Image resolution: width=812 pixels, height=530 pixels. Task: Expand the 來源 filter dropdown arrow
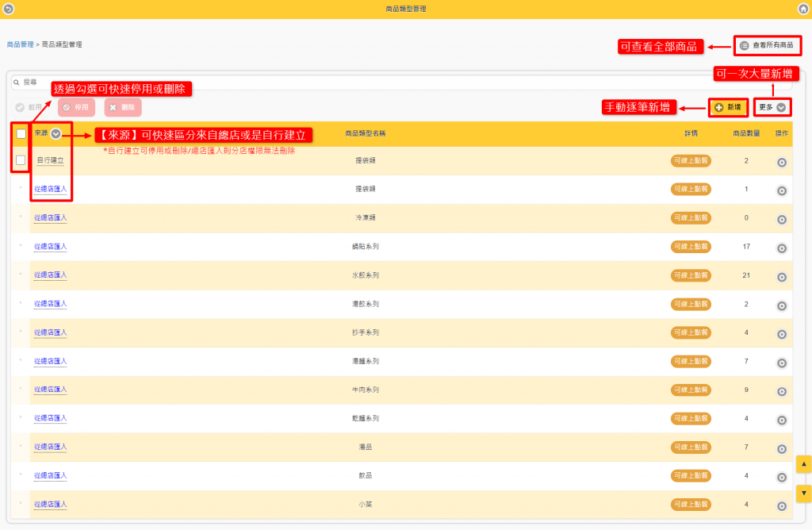[x=56, y=133]
